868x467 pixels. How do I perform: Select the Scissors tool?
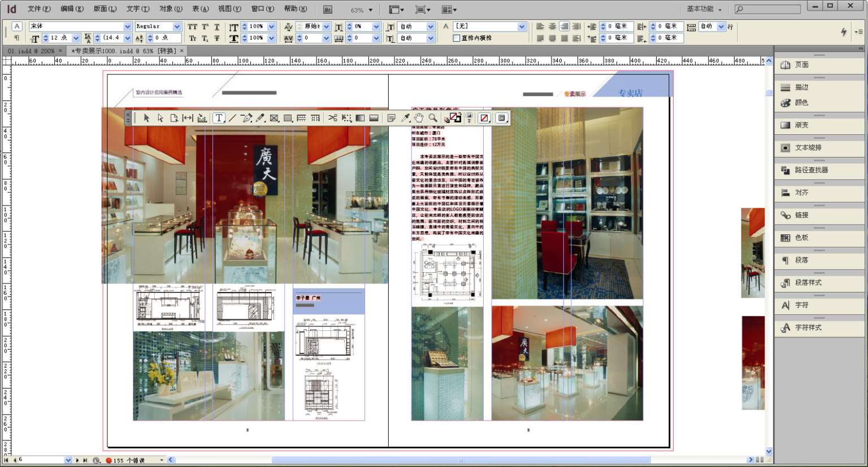332,118
